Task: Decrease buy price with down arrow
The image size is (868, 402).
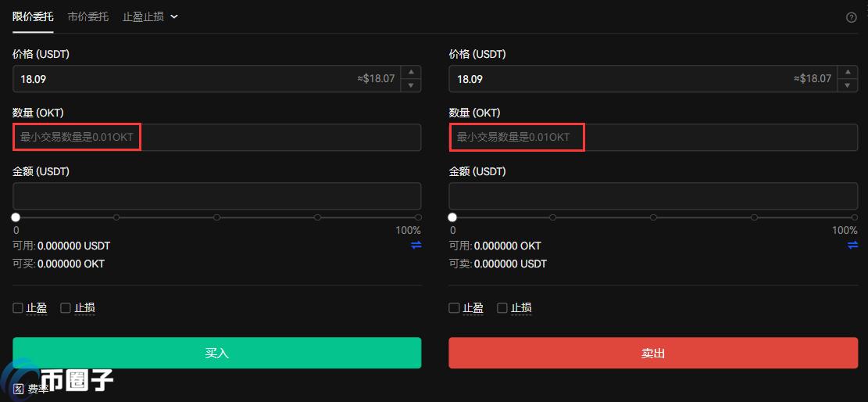Action: (x=411, y=85)
